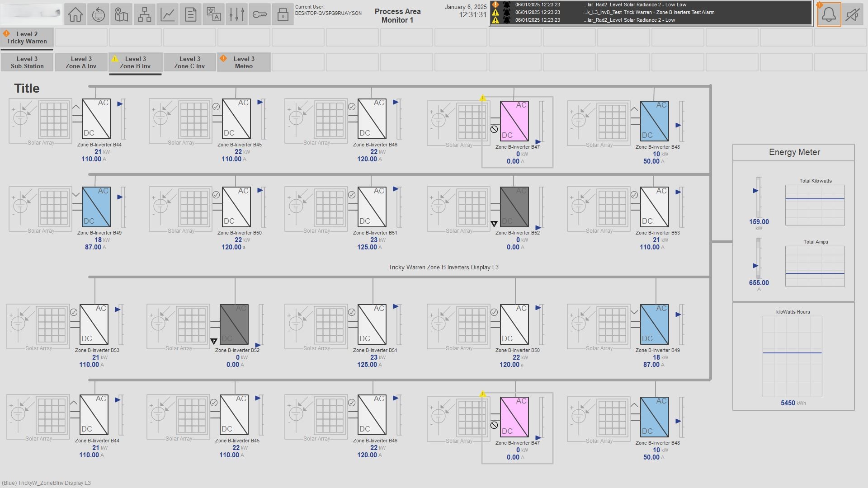Open the trend chart icon
The image size is (868, 488).
click(x=168, y=14)
